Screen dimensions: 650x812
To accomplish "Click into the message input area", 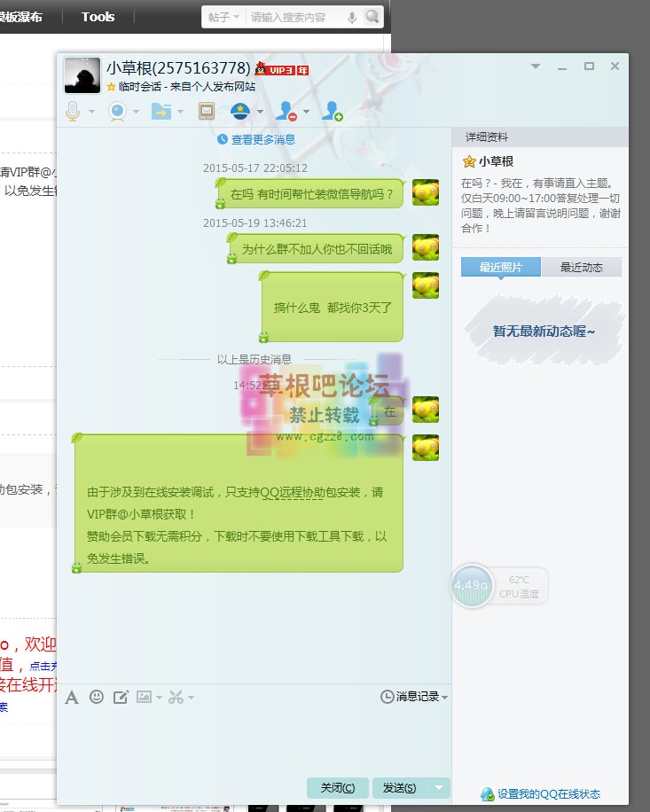I will 254,740.
